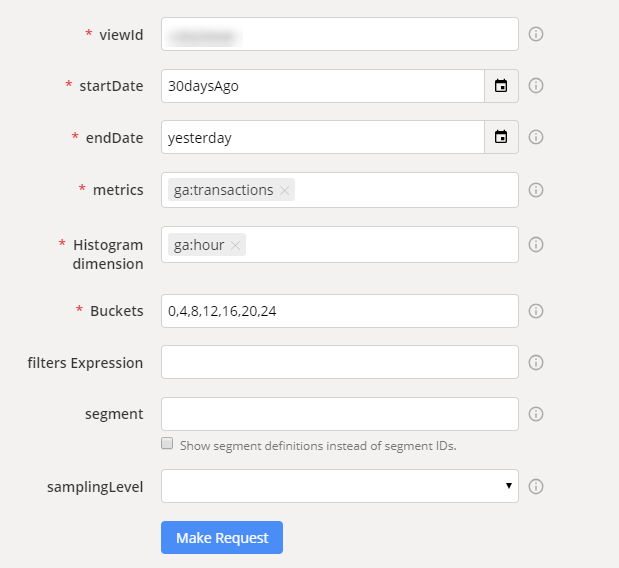Viewport: 619px width, 568px height.
Task: Enable show segment definitions checkbox
Action: [x=168, y=444]
